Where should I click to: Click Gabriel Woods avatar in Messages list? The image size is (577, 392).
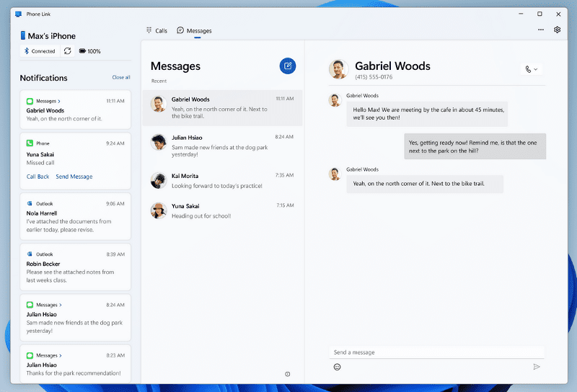click(x=159, y=104)
